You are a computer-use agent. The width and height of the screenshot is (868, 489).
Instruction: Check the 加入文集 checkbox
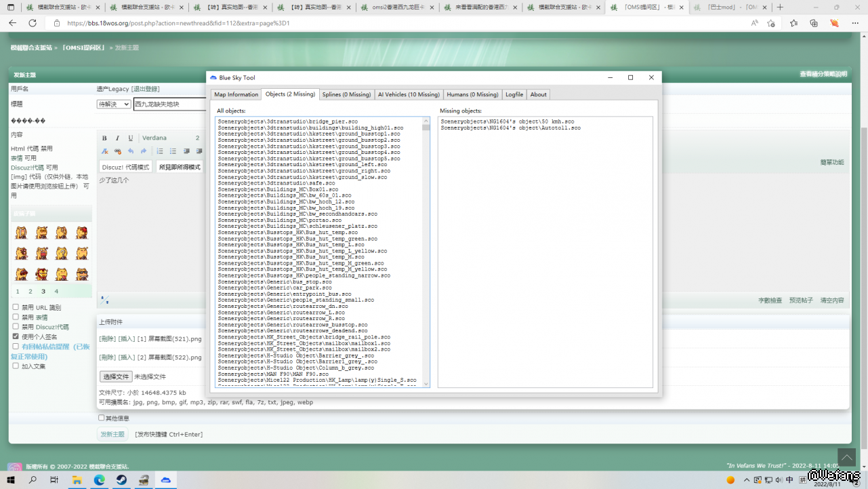(16, 366)
